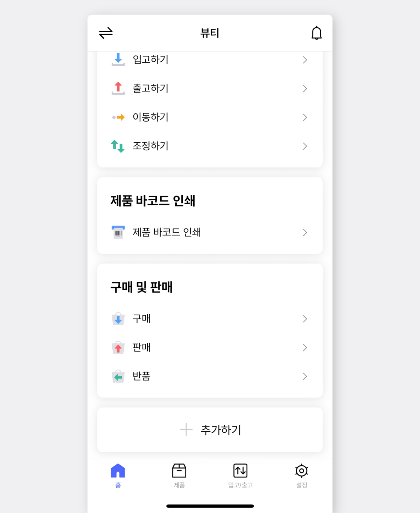Open the 설정 settings tab
The width and height of the screenshot is (420, 513).
[301, 475]
